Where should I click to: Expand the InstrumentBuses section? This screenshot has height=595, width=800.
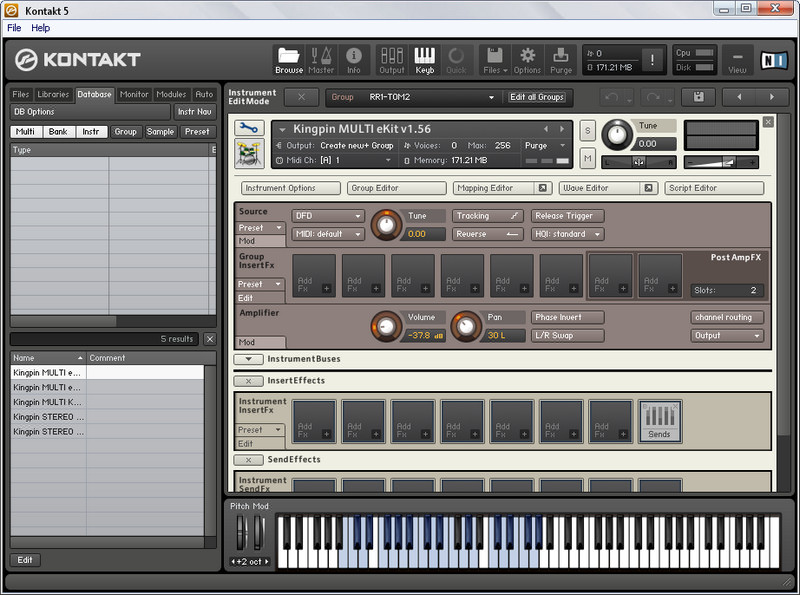248,358
